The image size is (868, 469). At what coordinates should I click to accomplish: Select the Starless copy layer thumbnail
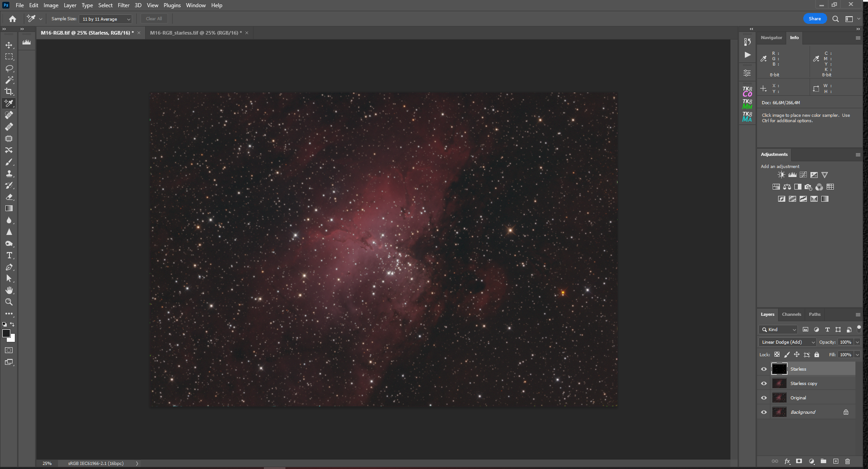click(x=779, y=384)
